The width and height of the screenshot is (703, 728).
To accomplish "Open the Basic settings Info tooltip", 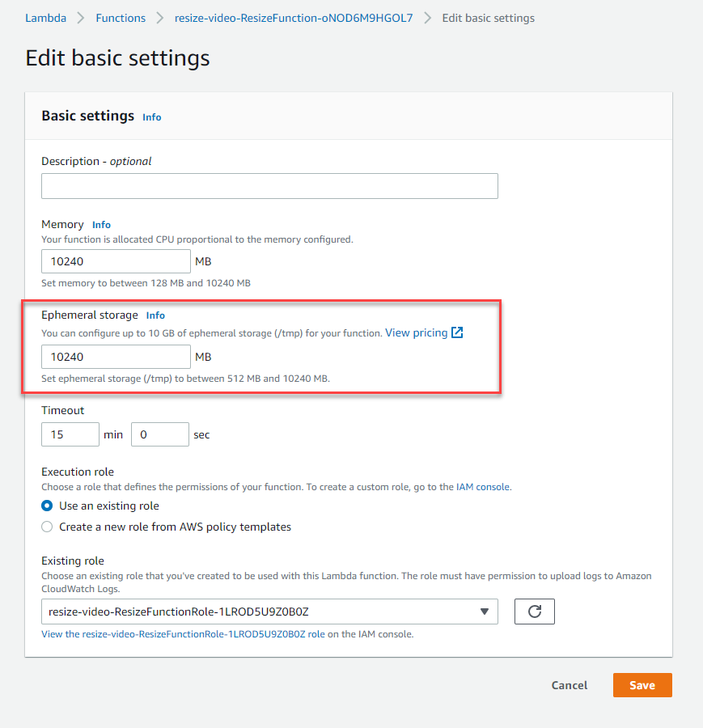I will [151, 116].
